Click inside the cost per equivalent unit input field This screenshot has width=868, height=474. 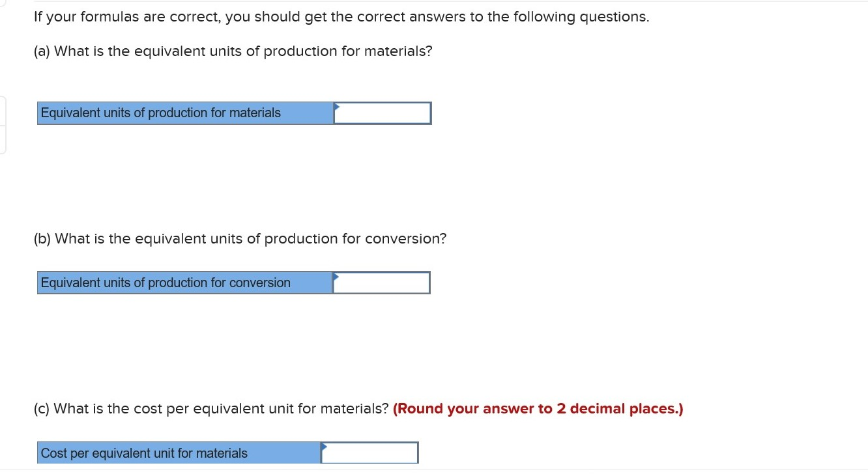point(371,453)
